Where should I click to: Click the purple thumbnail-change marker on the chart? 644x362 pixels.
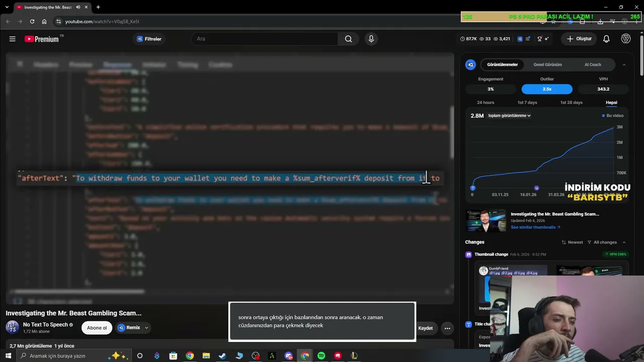coord(536,188)
